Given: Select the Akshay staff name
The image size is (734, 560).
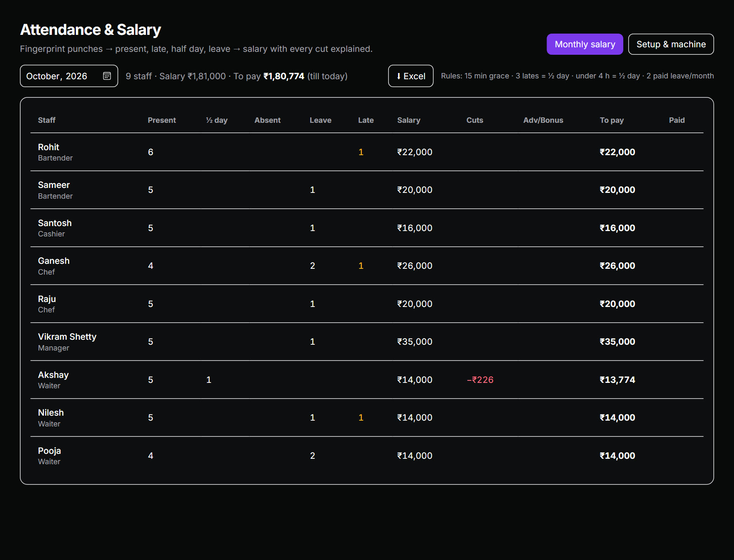Looking at the screenshot, I should 53,375.
